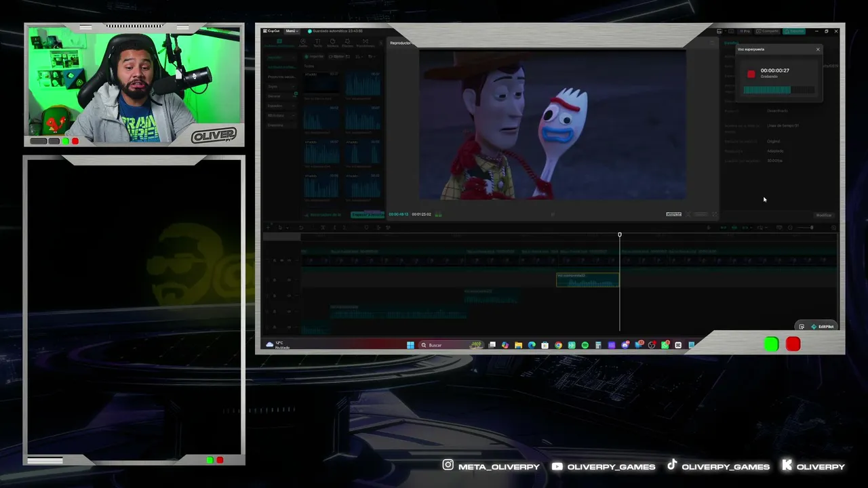Open Microsoft Edge from the taskbar
Viewport: 868px width, 488px height.
click(x=532, y=345)
